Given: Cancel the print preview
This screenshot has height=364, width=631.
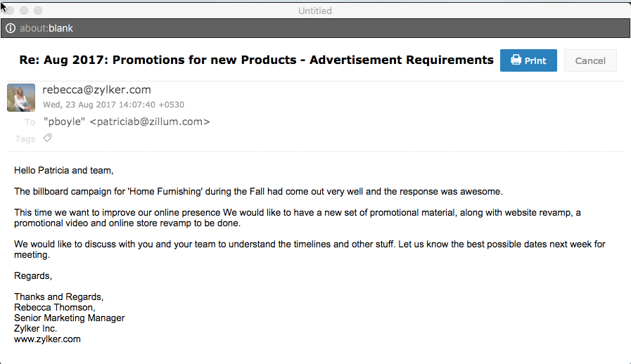Looking at the screenshot, I should (590, 60).
